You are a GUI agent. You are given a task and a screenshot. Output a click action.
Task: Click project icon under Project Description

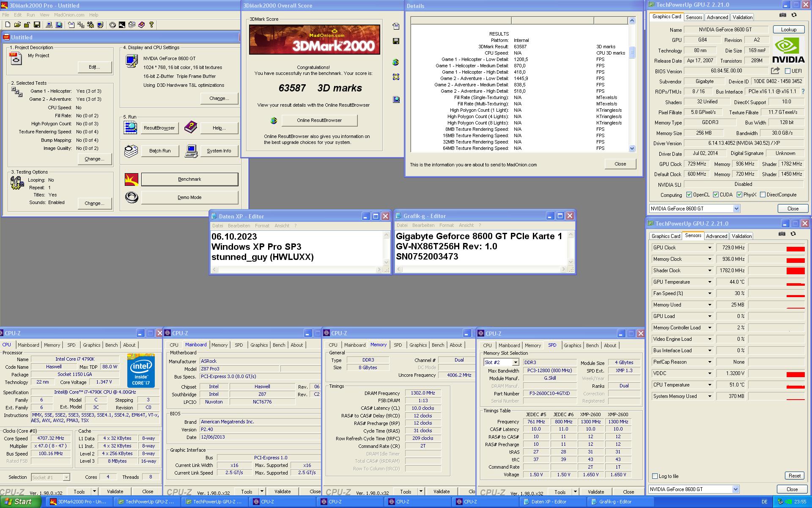15,58
